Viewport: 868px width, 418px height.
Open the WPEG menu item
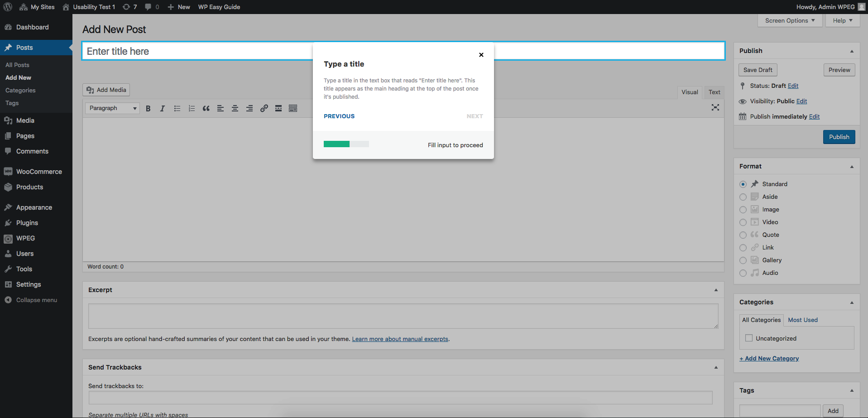36,238
